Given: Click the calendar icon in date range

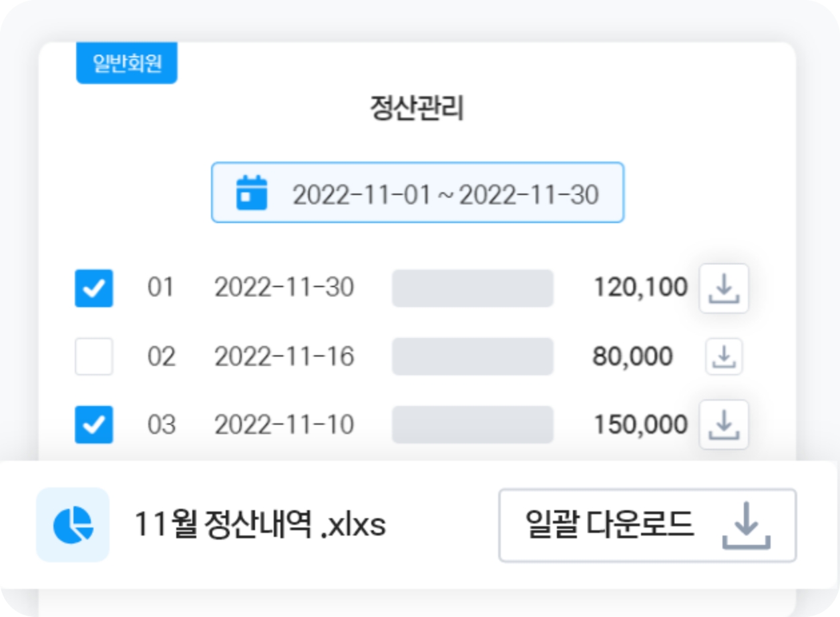Looking at the screenshot, I should pyautogui.click(x=252, y=193).
